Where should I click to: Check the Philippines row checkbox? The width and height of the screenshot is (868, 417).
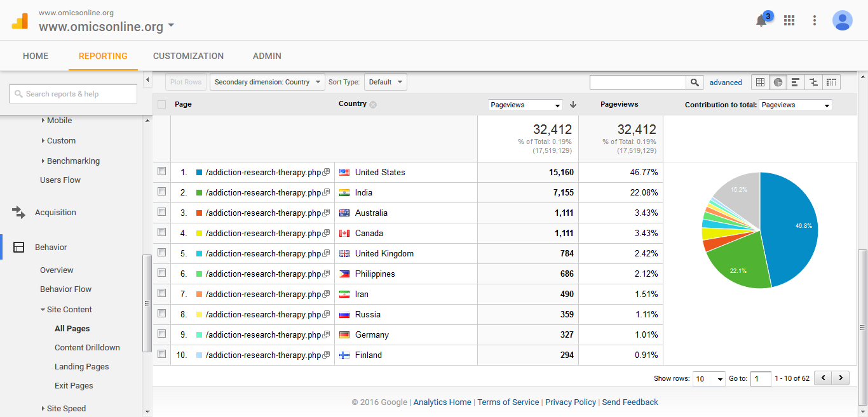(x=161, y=273)
